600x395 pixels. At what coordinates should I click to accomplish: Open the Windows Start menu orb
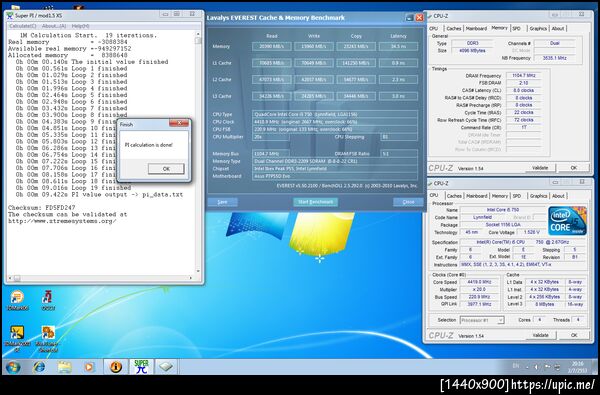13,367
